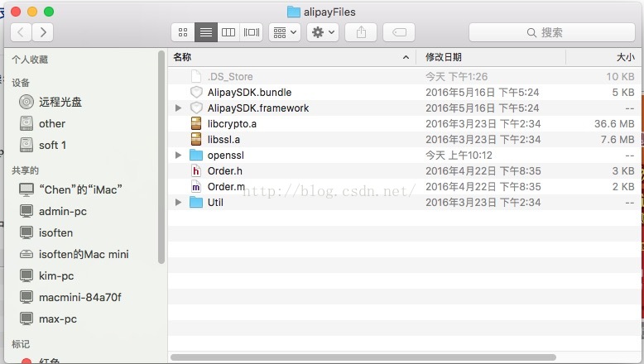Select the libssl.a archive icon
Viewport: 644px width, 364px height.
pyautogui.click(x=196, y=140)
